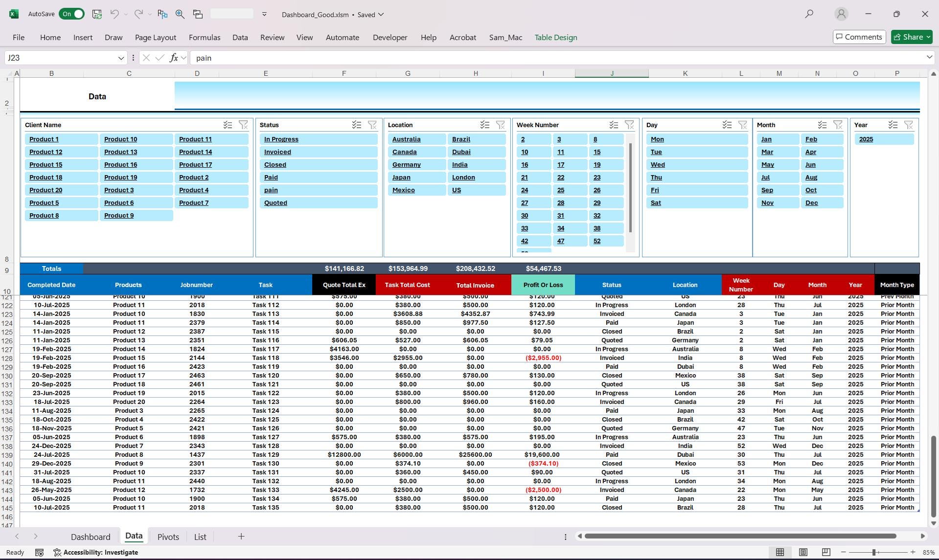
Task: Clear the filter on the Status slicer
Action: tap(372, 125)
